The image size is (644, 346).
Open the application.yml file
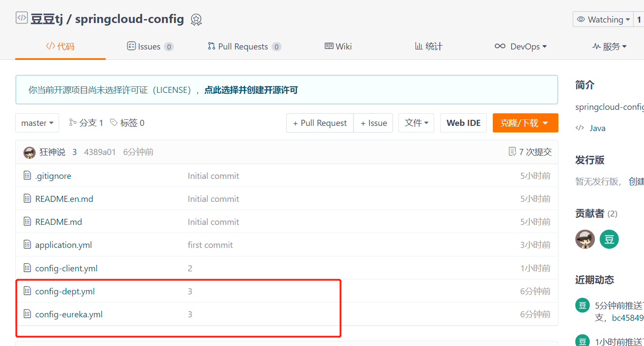63,245
